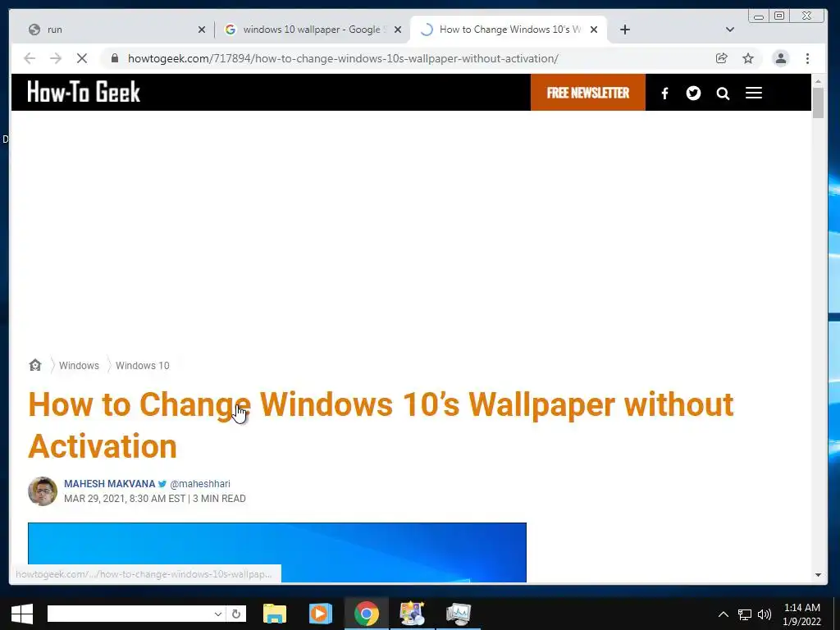
Task: Click the page scroll-up arrow
Action: point(818,81)
